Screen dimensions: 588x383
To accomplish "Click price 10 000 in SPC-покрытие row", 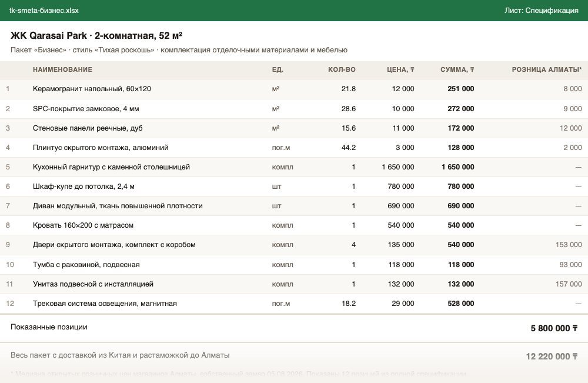I will coord(403,109).
